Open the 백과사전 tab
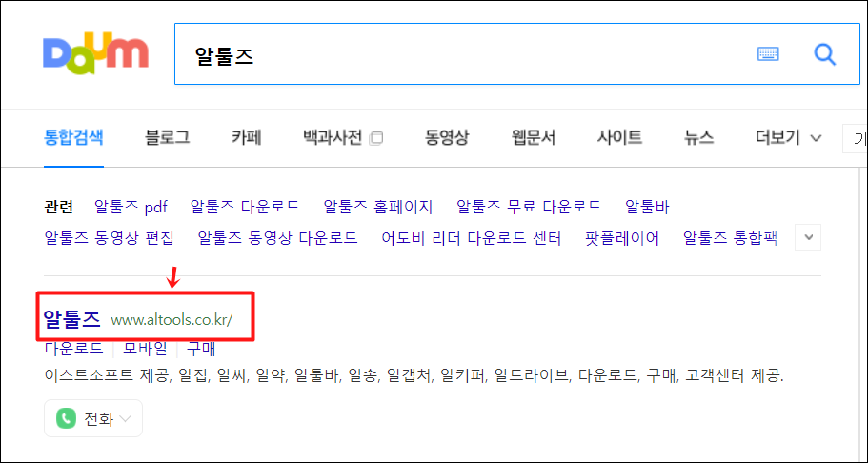The image size is (868, 463). 333,137
